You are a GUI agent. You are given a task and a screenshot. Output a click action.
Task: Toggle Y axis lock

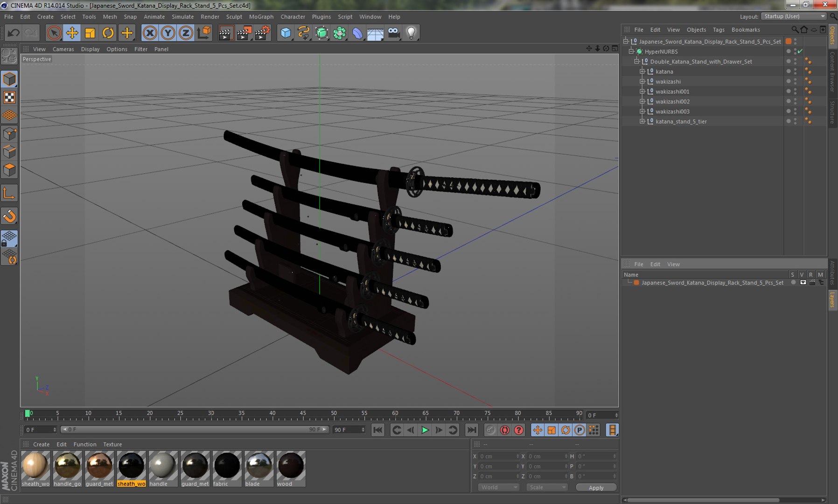[168, 33]
